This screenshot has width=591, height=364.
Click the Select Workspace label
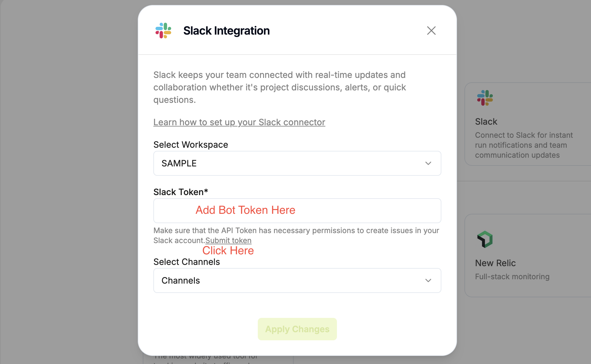[x=190, y=145]
